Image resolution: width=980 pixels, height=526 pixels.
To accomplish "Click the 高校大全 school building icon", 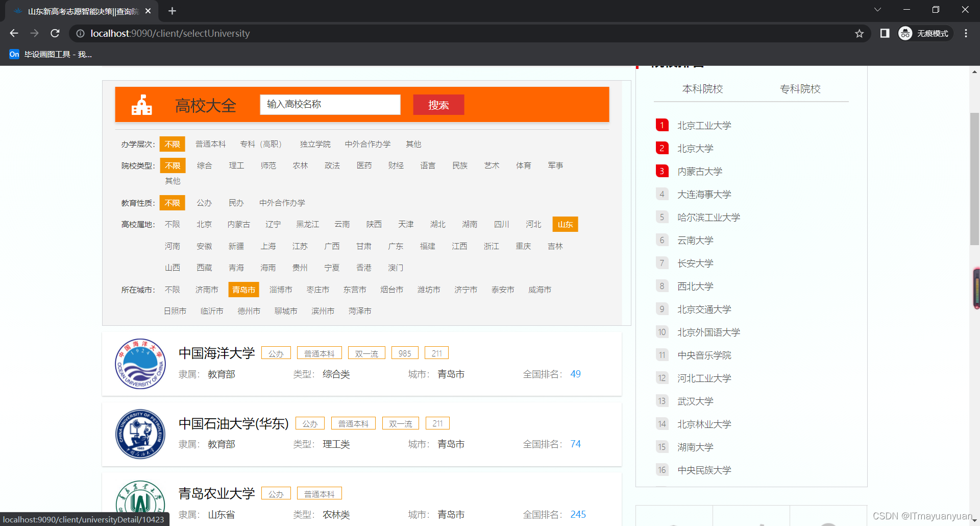I will coord(142,105).
